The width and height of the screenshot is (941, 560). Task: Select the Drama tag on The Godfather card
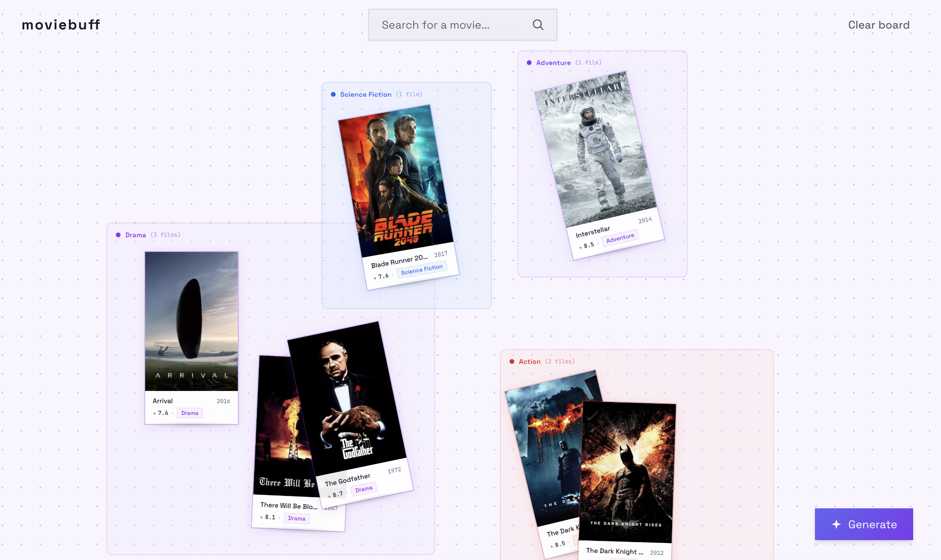coord(364,488)
